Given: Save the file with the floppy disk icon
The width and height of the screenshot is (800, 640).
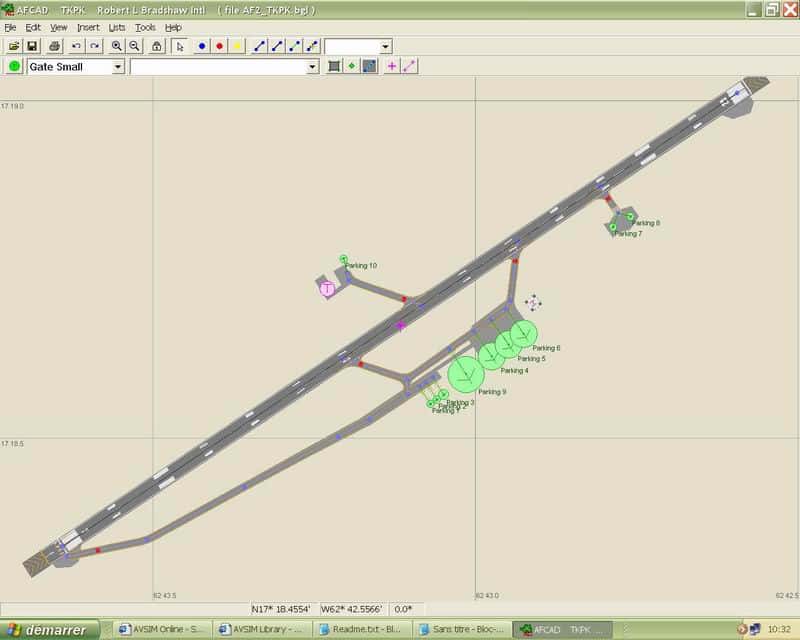Looking at the screenshot, I should (32, 46).
